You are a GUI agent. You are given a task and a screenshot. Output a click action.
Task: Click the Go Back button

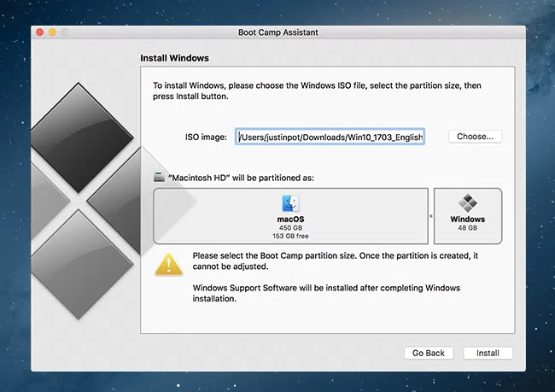point(429,353)
